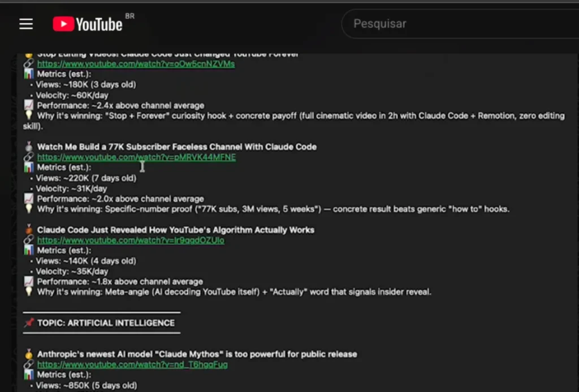Image resolution: width=579 pixels, height=392 pixels.
Task: Open the hamburger guide menu
Action: 26,24
